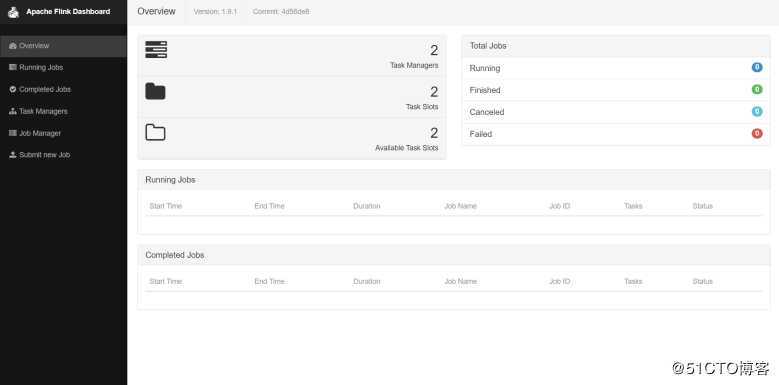
Task: Click Tasks column in Running Jobs table
Action: pos(633,206)
